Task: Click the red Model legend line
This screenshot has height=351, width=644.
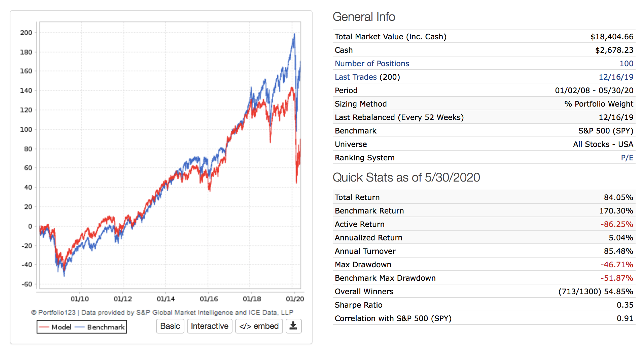Action: pos(44,327)
